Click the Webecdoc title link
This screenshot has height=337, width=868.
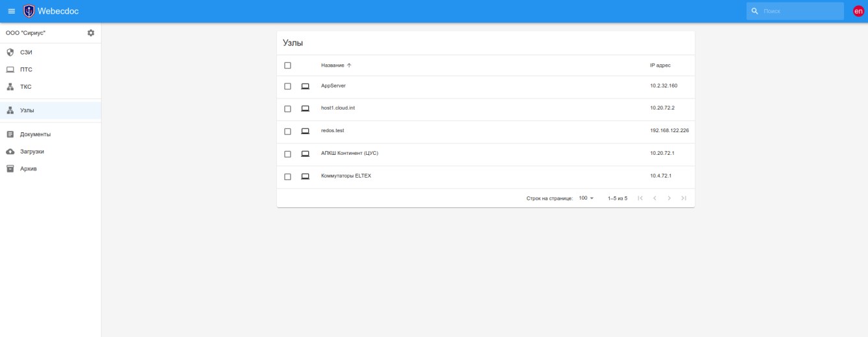pyautogui.click(x=58, y=11)
